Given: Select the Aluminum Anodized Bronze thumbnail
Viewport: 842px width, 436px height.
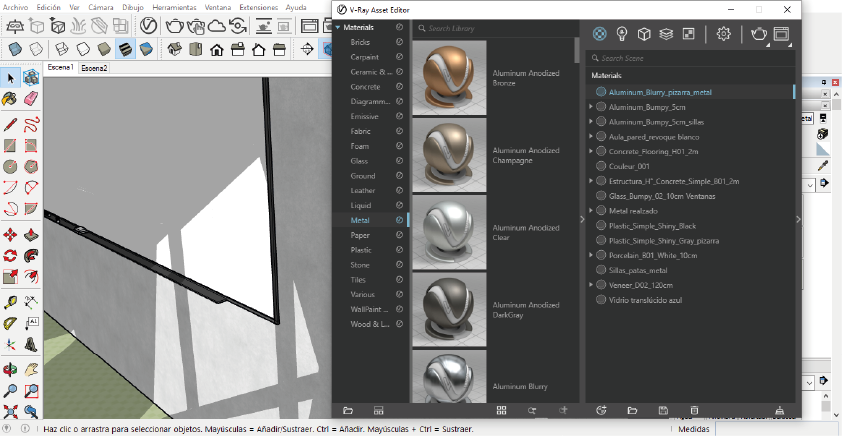Looking at the screenshot, I should pos(449,78).
